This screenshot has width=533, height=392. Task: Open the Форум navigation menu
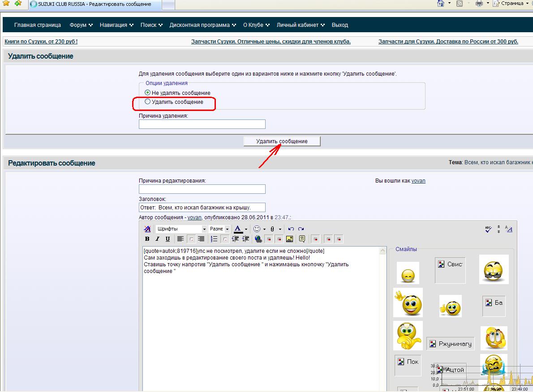pyautogui.click(x=81, y=25)
